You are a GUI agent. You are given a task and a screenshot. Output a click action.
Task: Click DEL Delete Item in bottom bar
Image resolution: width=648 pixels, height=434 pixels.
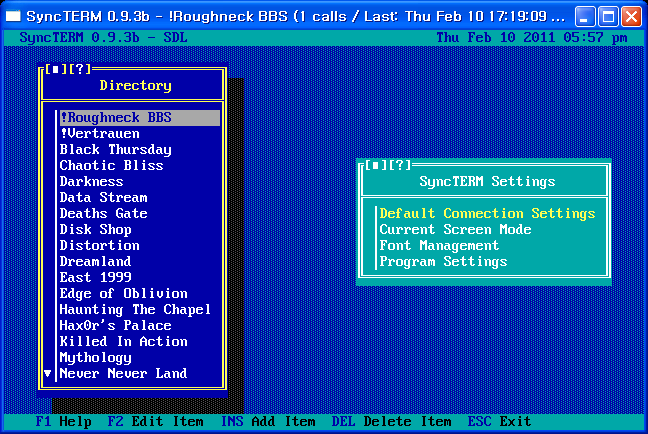391,421
